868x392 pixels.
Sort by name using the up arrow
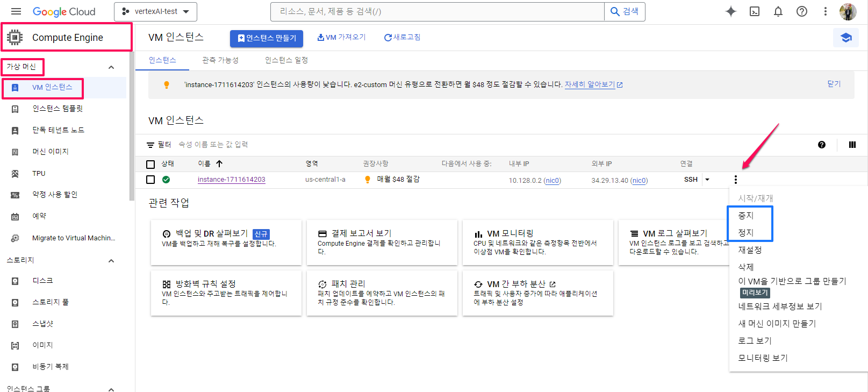(219, 163)
